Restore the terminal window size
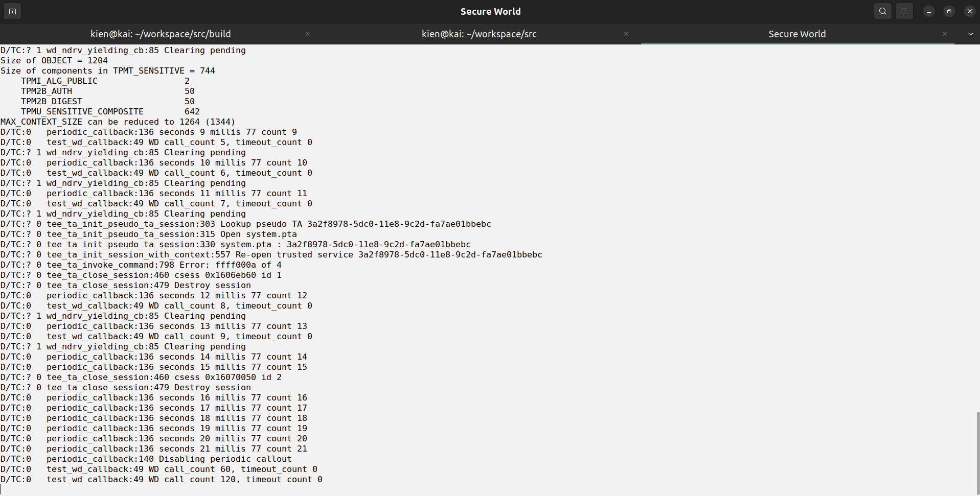 point(949,11)
